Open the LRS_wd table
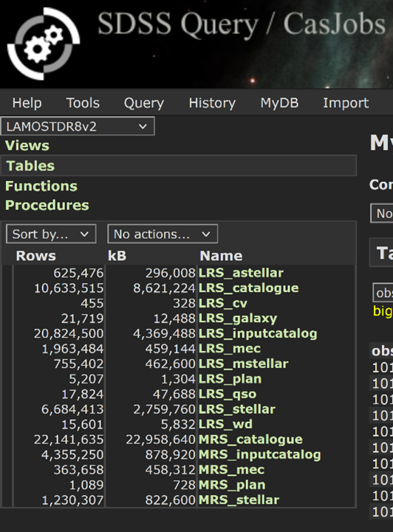The width and height of the screenshot is (393, 532). pos(225,424)
